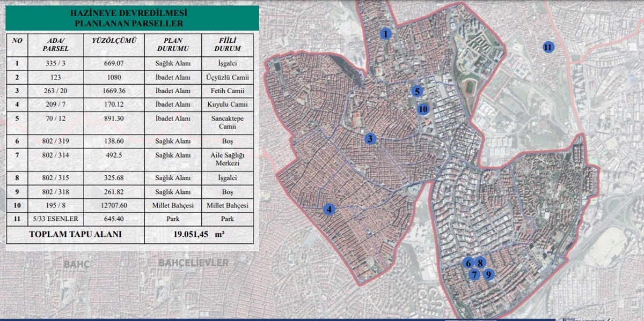Click map marker number 7
Image resolution: width=644 pixels, height=321 pixels.
[474, 274]
